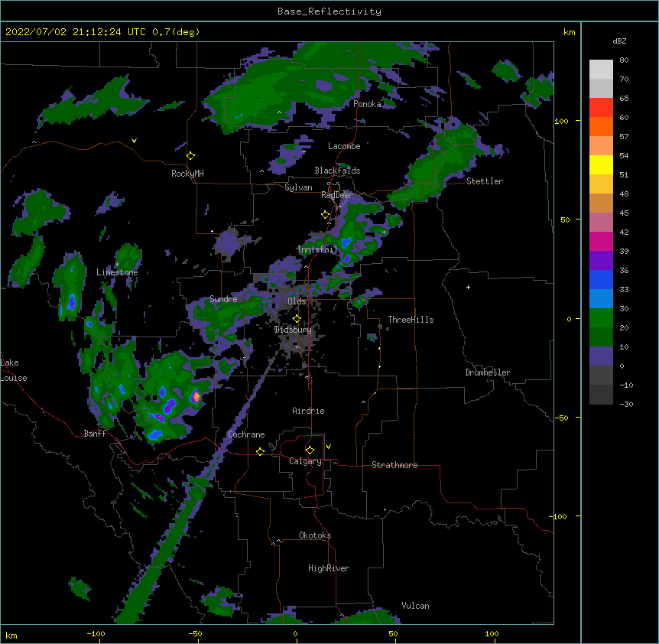This screenshot has height=644, width=659.
Task: Click the yellow diamond marker near Red Deer
Action: 326,215
